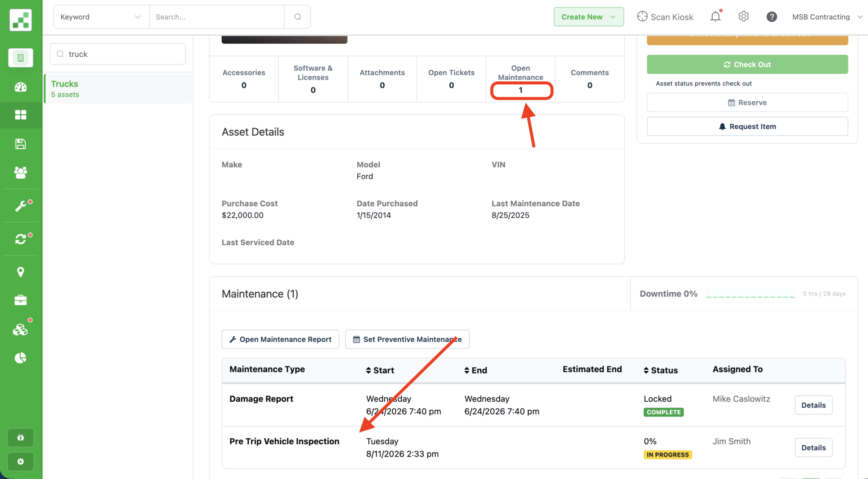Click the gift icon at sidebar bottom
Image resolution: width=868 pixels, height=479 pixels.
pyautogui.click(x=20, y=437)
